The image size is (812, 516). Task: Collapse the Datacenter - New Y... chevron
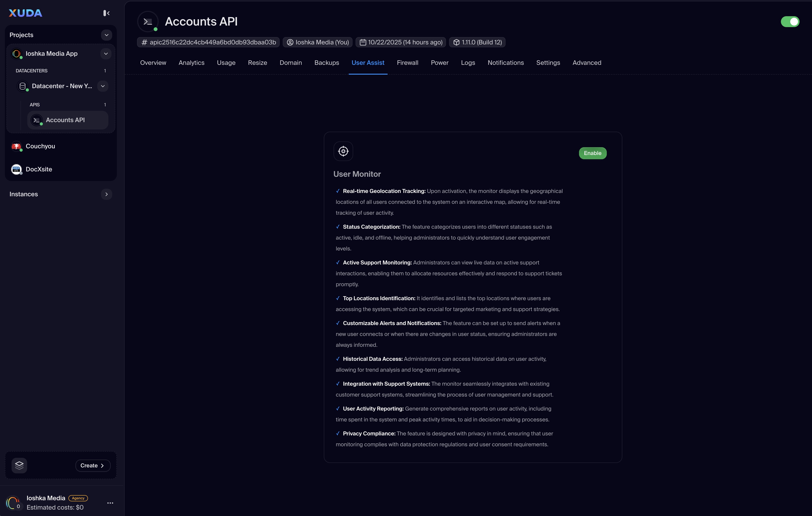coord(103,86)
